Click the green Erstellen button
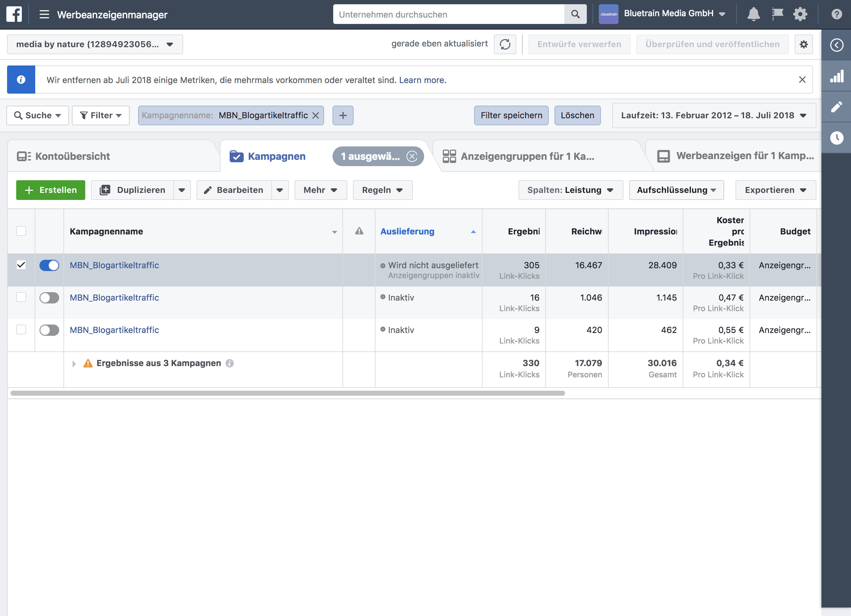This screenshot has width=851, height=616. [51, 190]
